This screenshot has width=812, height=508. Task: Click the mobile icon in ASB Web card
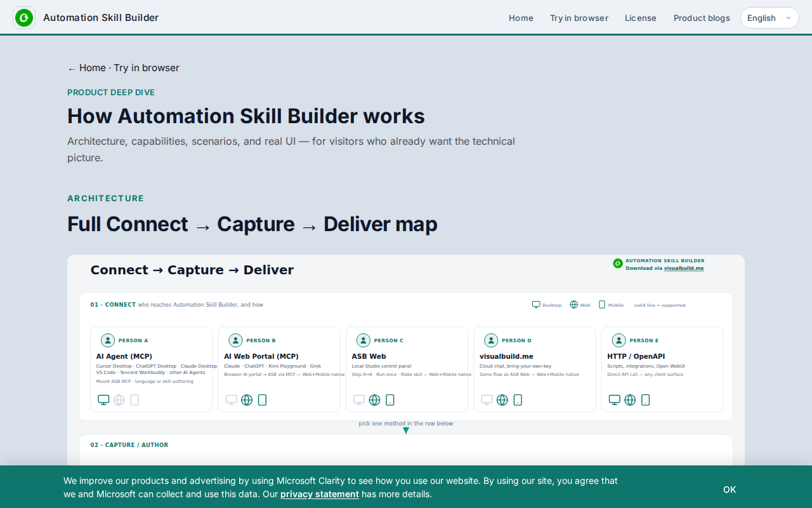(390, 400)
